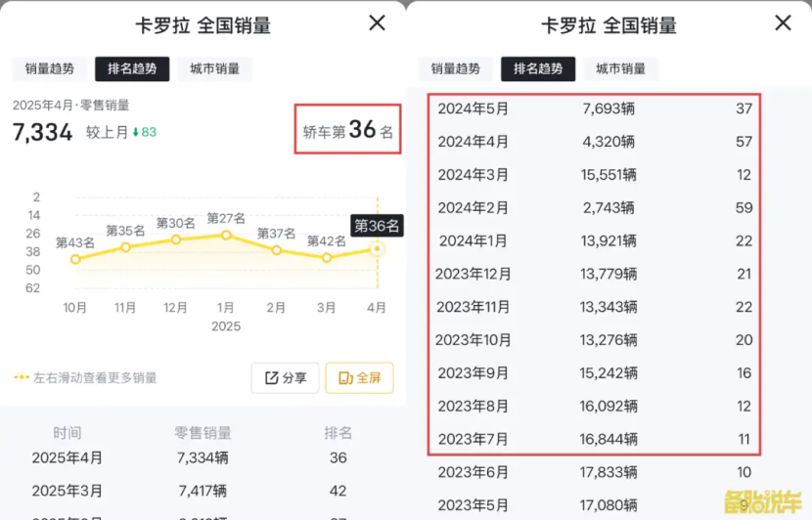Click the 2023年11月 row
The image size is (812, 520).
[x=595, y=307]
